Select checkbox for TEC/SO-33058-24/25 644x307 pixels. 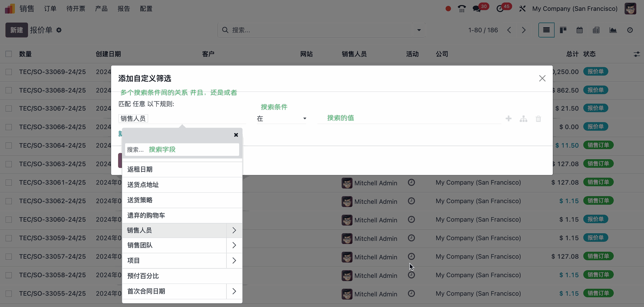point(9,275)
